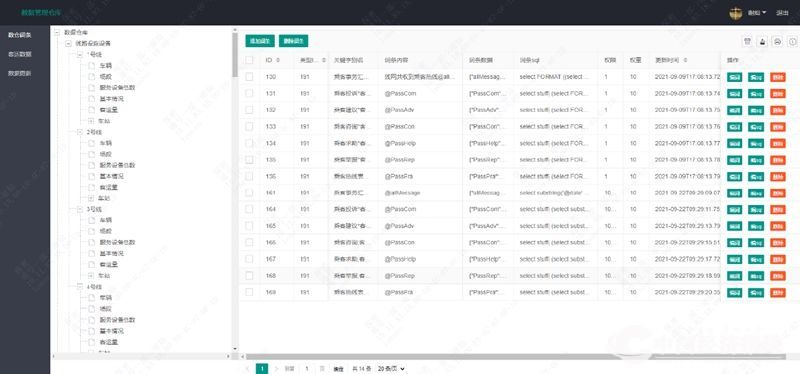Check the checkbox for row ID 131
Screen dimensions: 800x374
point(249,93)
